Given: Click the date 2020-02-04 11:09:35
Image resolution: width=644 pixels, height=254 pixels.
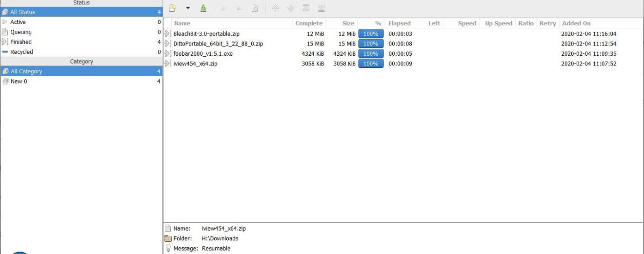Looking at the screenshot, I should coord(588,54).
